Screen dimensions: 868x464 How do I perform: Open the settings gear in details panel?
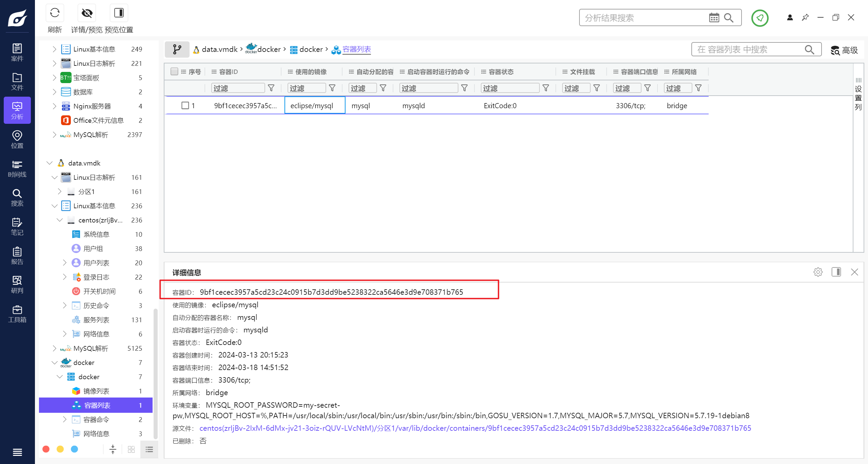coord(818,272)
